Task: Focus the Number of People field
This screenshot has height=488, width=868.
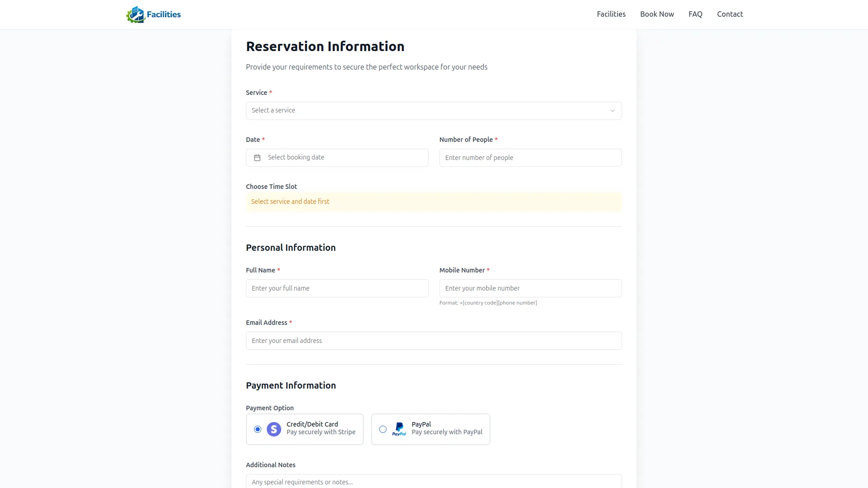Action: point(530,158)
